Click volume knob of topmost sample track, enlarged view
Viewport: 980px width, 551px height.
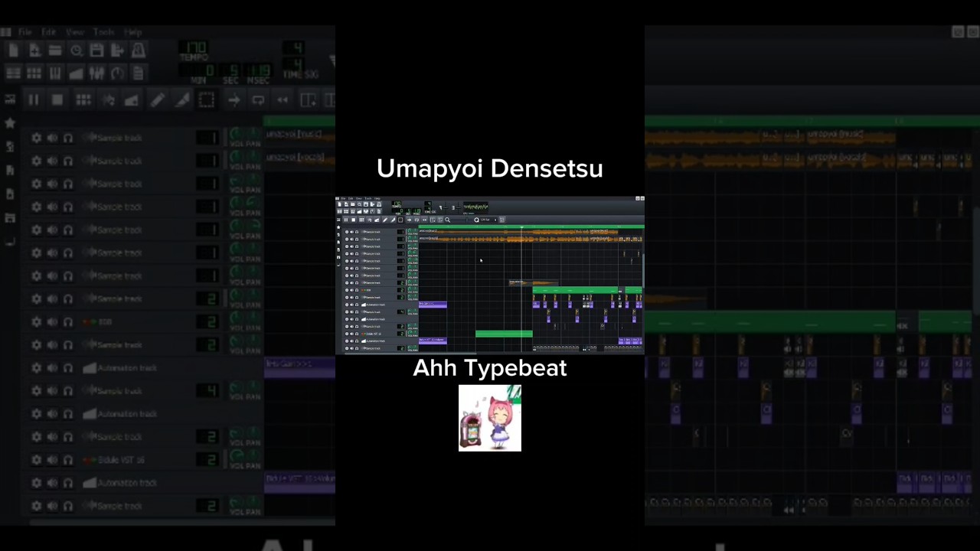(237, 134)
